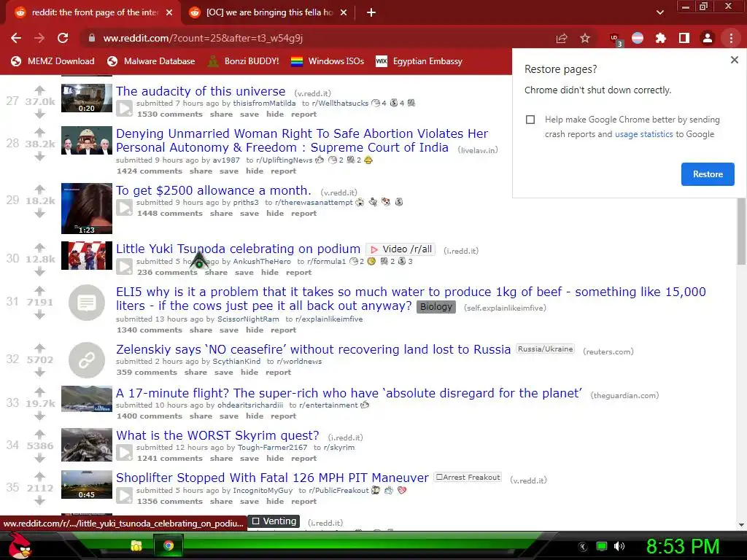Downvote post 35 Shoplifter PIT Maneuver
This screenshot has width=747, height=560.
pyautogui.click(x=40, y=500)
